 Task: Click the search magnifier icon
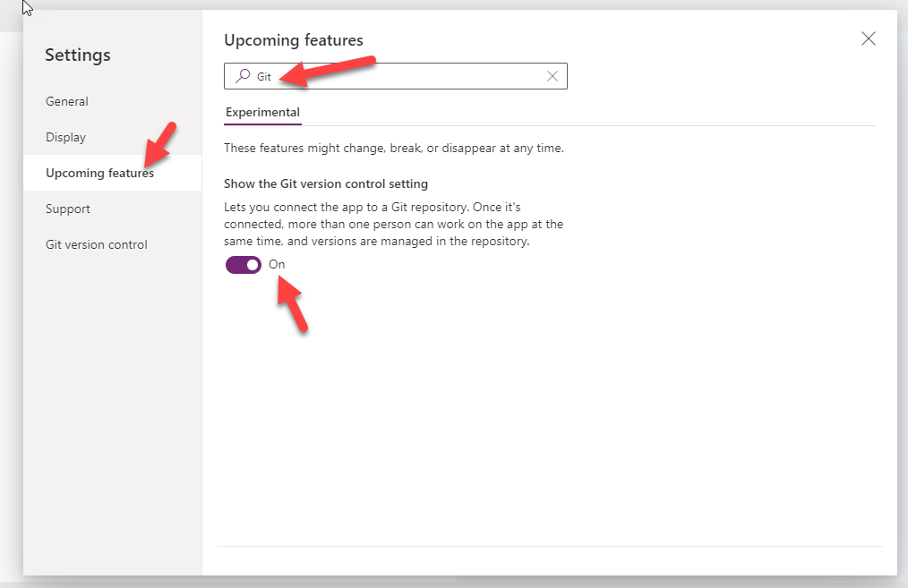(243, 76)
